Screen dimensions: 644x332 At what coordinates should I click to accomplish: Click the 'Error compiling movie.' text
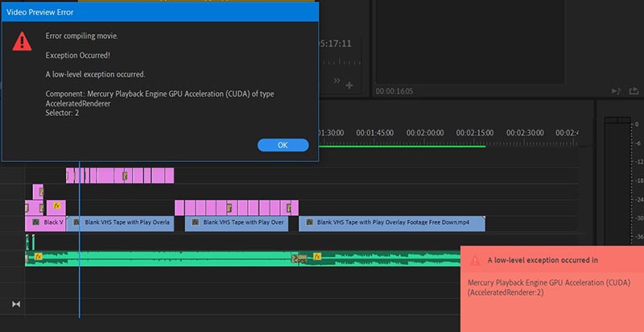click(x=82, y=36)
